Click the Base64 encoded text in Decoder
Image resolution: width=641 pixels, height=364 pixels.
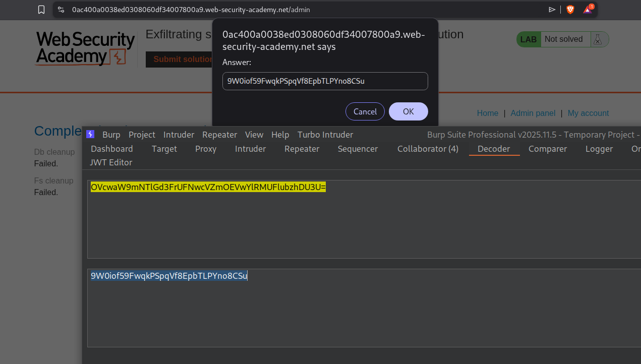(x=208, y=188)
